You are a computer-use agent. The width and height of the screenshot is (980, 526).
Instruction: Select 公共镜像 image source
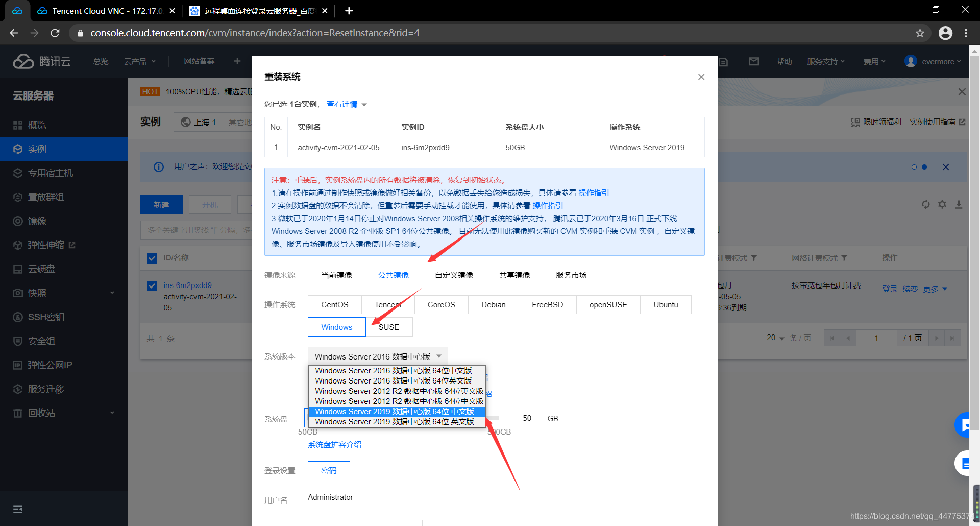click(x=394, y=275)
